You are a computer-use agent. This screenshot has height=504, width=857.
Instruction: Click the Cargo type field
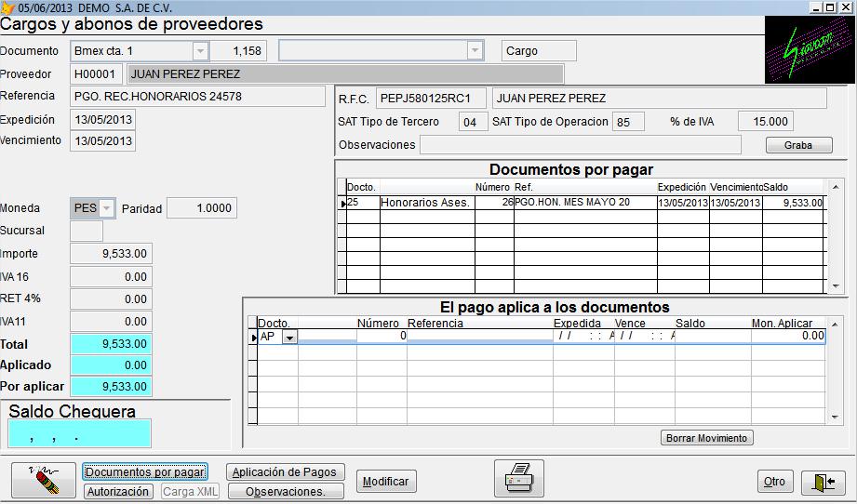(x=539, y=51)
